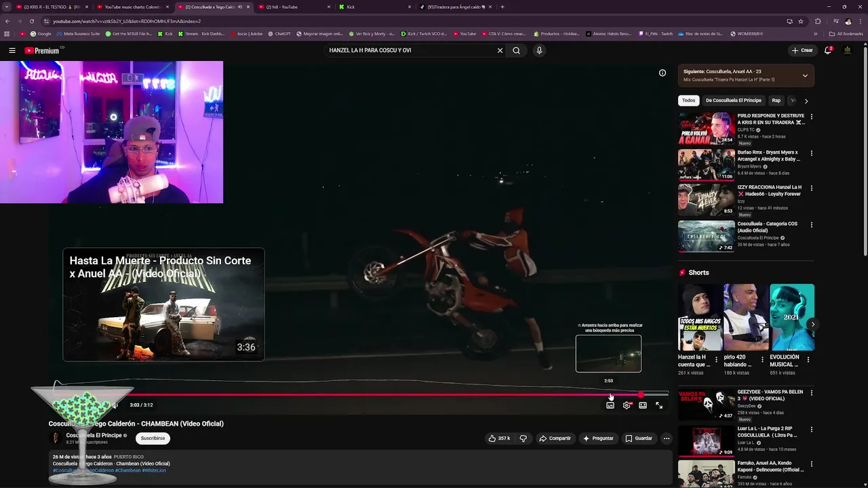Open ChatGPT bookmark in bookmarks bar
Screen dimensions: 868x488
click(279, 34)
